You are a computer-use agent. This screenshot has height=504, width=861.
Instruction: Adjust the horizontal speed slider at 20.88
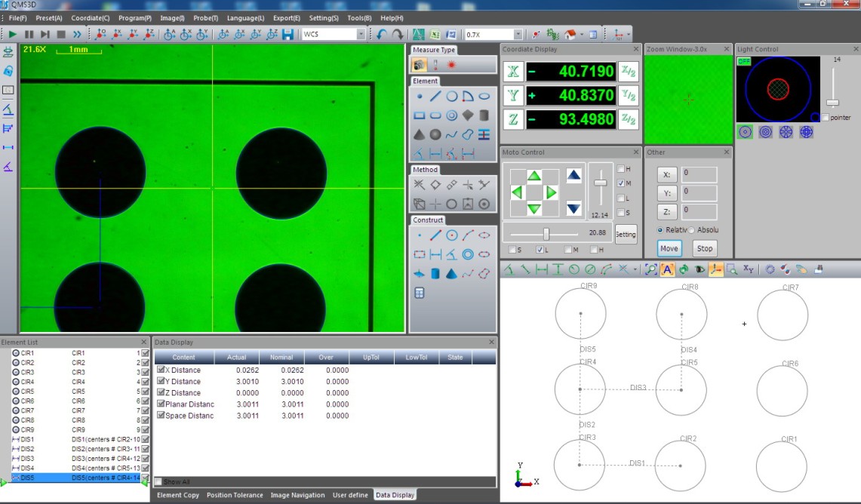click(x=546, y=234)
